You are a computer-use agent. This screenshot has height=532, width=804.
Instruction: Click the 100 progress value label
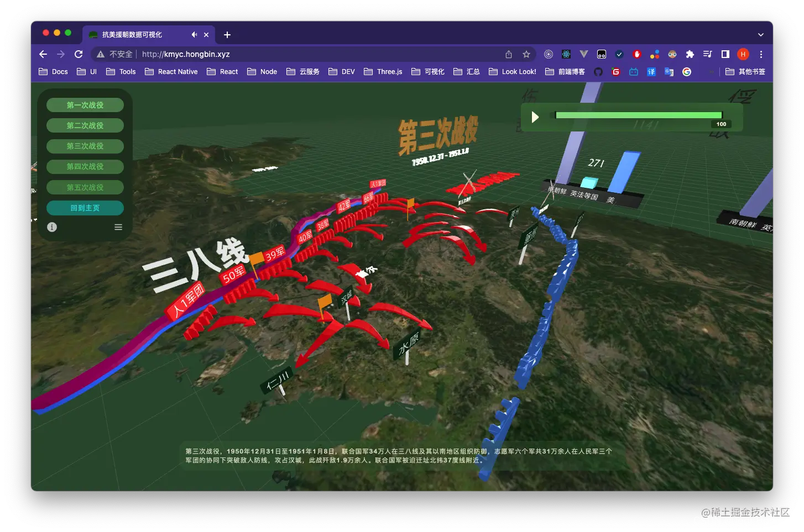[x=721, y=124]
